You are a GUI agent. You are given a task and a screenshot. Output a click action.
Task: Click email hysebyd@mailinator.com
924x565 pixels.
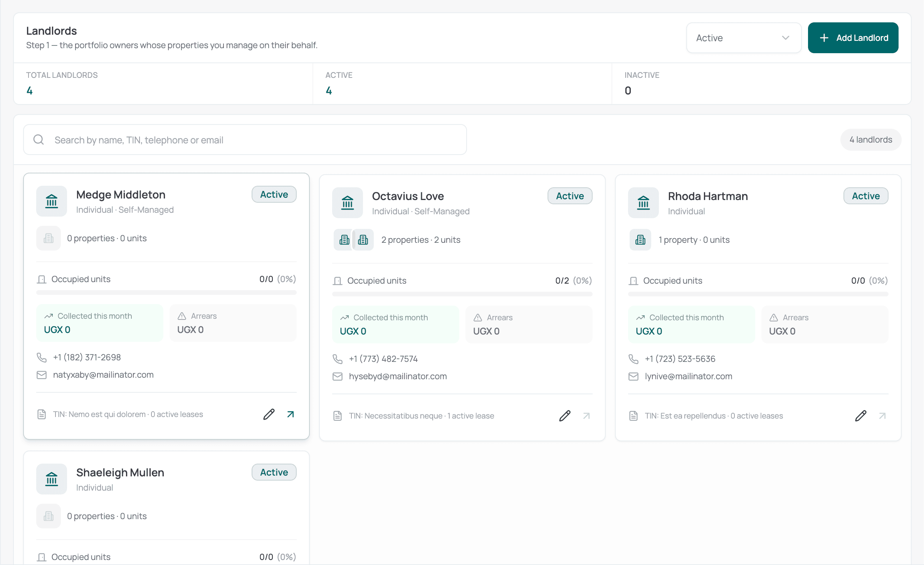pyautogui.click(x=398, y=376)
